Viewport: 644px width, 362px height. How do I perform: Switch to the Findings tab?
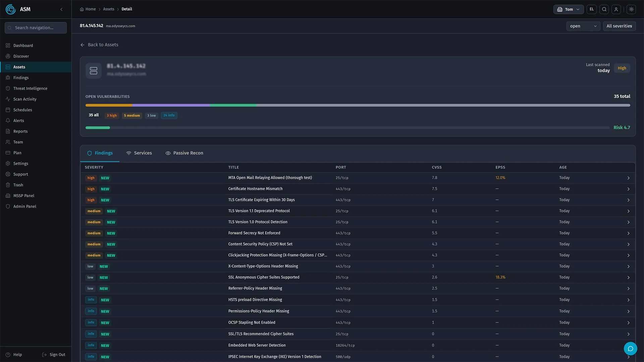(x=100, y=153)
